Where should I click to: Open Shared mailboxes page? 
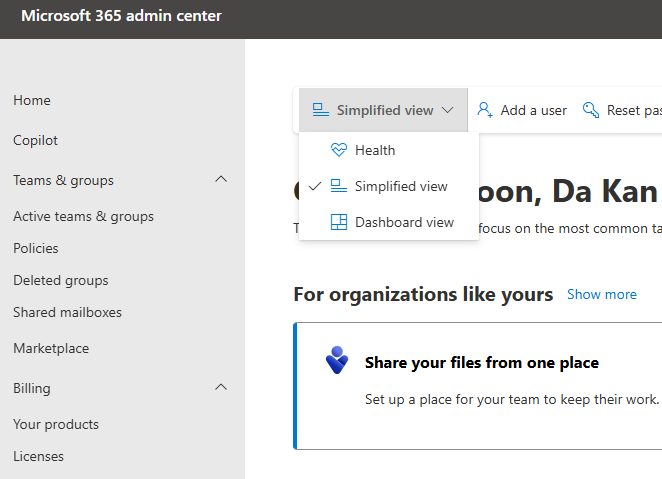(68, 312)
